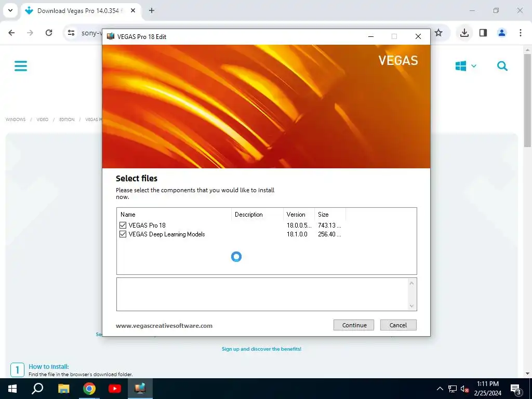The width and height of the screenshot is (532, 399).
Task: Click the 256.40 size cell
Action: (329, 234)
